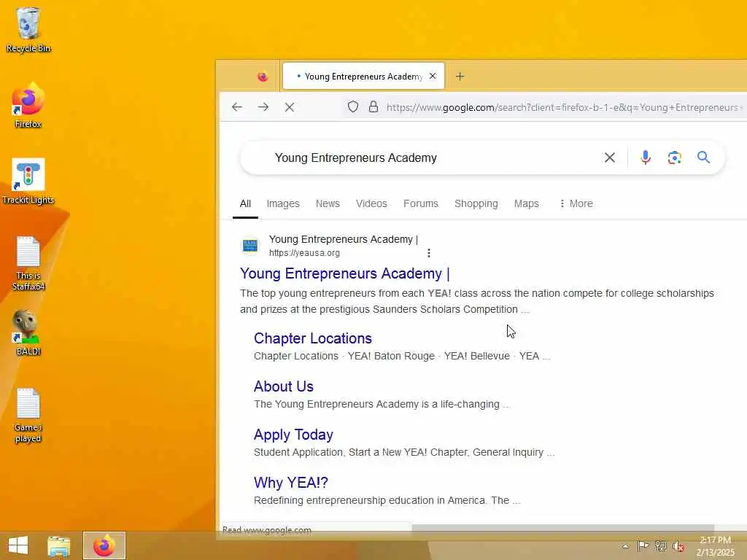Open File Explorer from the taskbar
This screenshot has height=560, width=747.
click(58, 545)
